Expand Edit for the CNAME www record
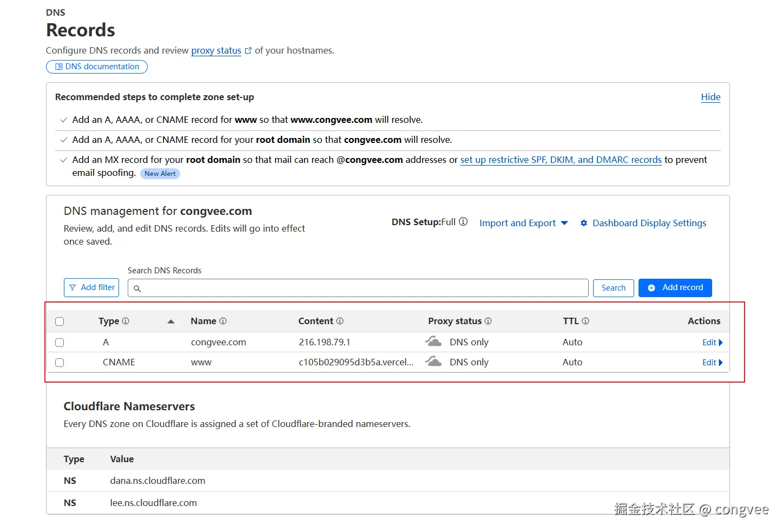Image resolution: width=783 pixels, height=532 pixels. tap(712, 363)
